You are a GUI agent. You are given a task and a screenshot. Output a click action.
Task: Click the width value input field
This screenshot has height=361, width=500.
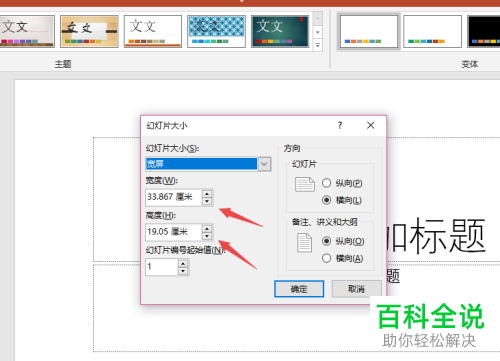[x=173, y=197]
